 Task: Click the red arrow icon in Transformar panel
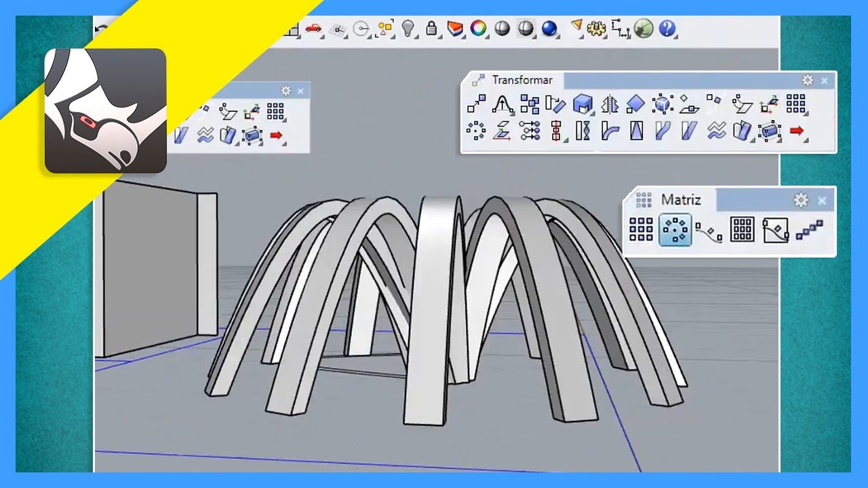pos(797,130)
